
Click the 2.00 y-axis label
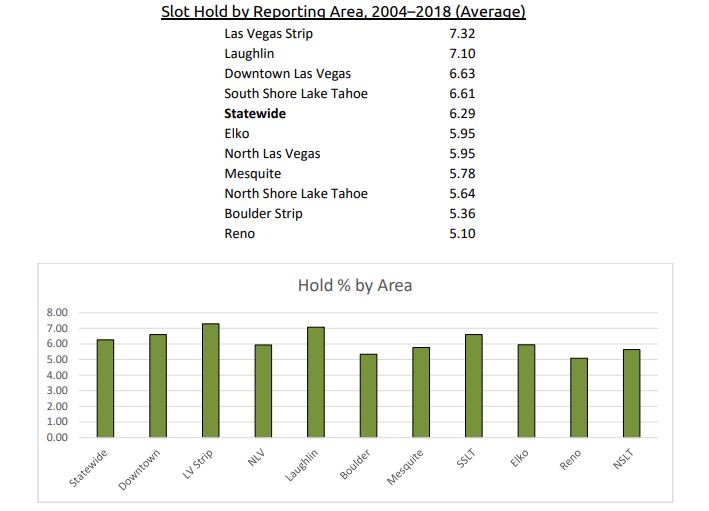(x=57, y=406)
